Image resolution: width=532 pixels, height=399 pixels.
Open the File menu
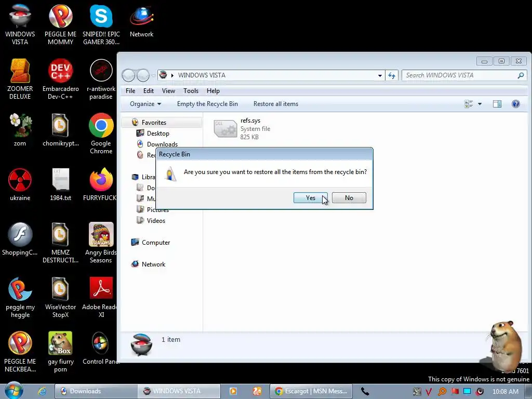(130, 91)
